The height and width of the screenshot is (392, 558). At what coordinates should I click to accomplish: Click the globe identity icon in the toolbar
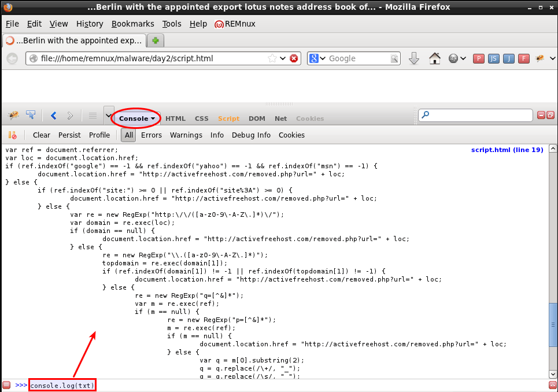[x=453, y=58]
